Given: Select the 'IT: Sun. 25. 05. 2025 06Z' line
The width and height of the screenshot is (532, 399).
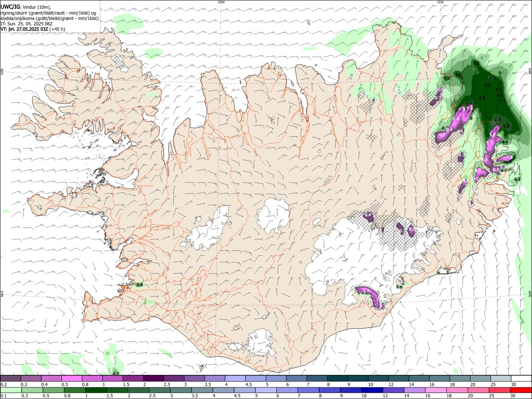Looking at the screenshot, I should click(x=26, y=24).
